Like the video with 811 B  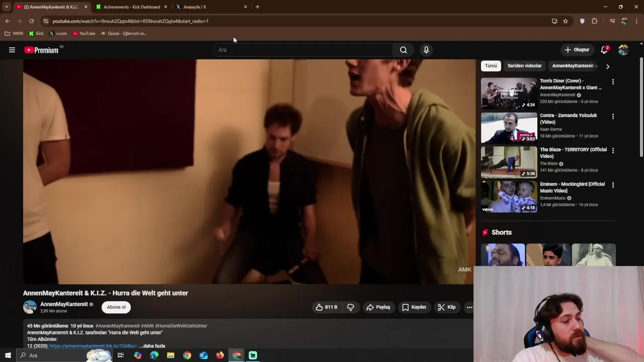[327, 307]
